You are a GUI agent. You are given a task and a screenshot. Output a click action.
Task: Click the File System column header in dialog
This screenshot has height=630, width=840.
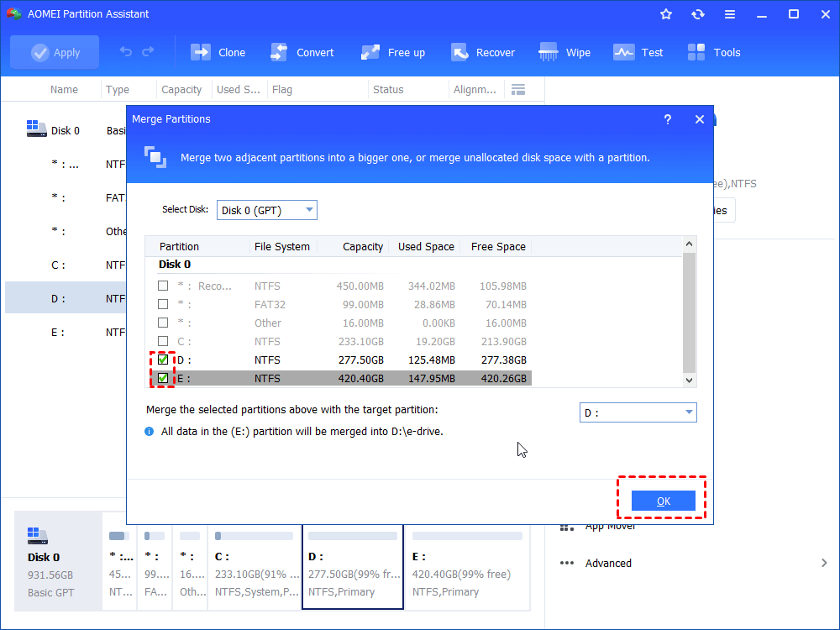pyautogui.click(x=281, y=246)
